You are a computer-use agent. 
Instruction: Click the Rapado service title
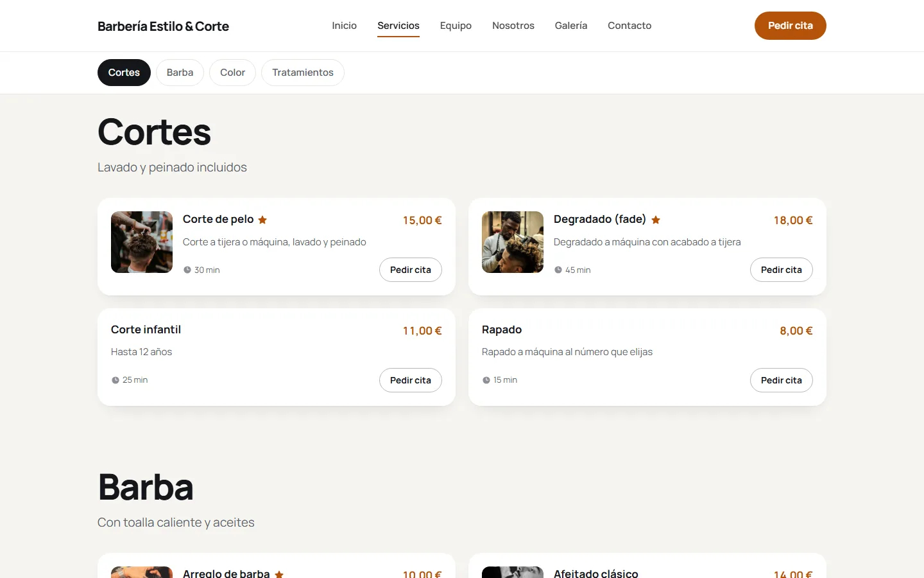502,329
